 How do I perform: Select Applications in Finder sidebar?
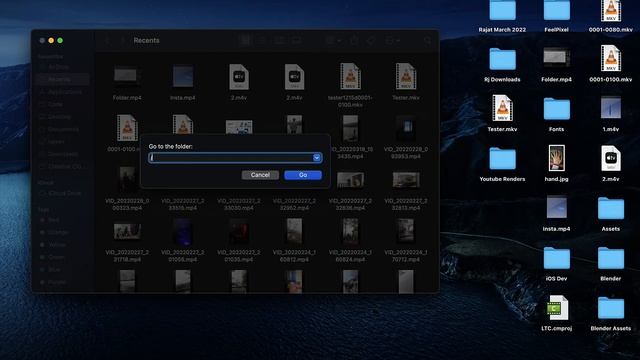click(62, 92)
